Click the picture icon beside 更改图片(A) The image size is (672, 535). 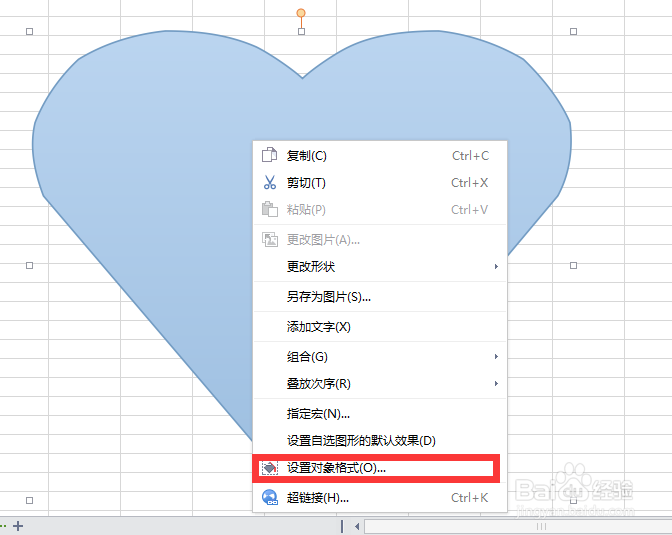click(270, 239)
